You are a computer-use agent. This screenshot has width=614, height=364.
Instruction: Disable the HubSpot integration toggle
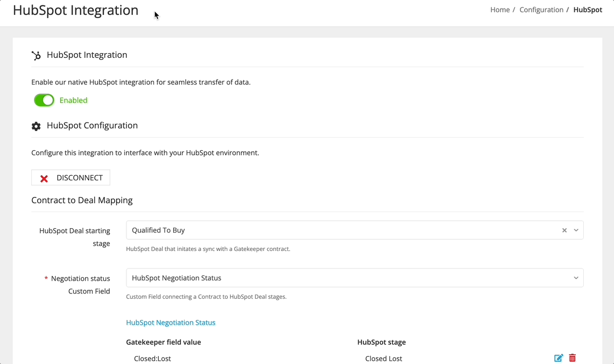44,100
